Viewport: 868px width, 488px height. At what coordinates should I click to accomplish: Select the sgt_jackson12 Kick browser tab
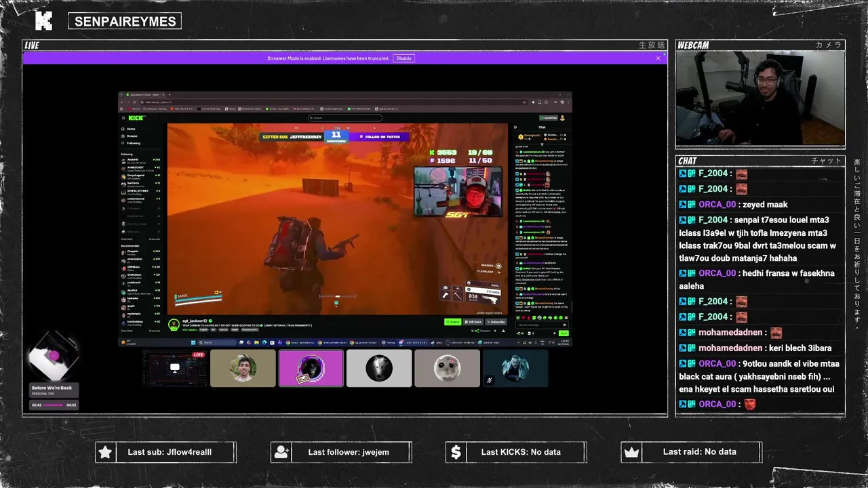pyautogui.click(x=144, y=94)
